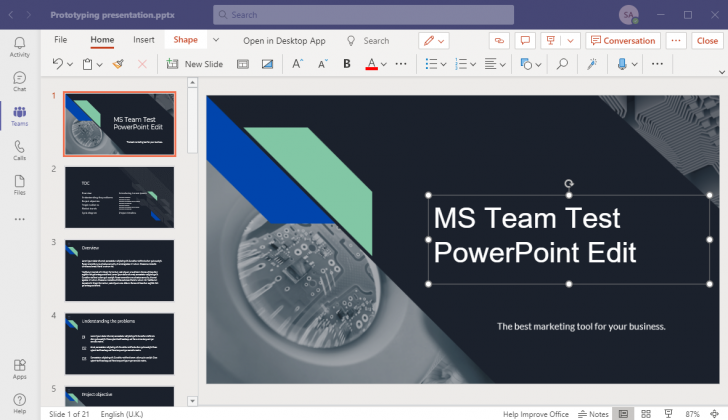Click the Dictate microphone icon
Viewport: 728px width, 420px height.
tap(622, 64)
